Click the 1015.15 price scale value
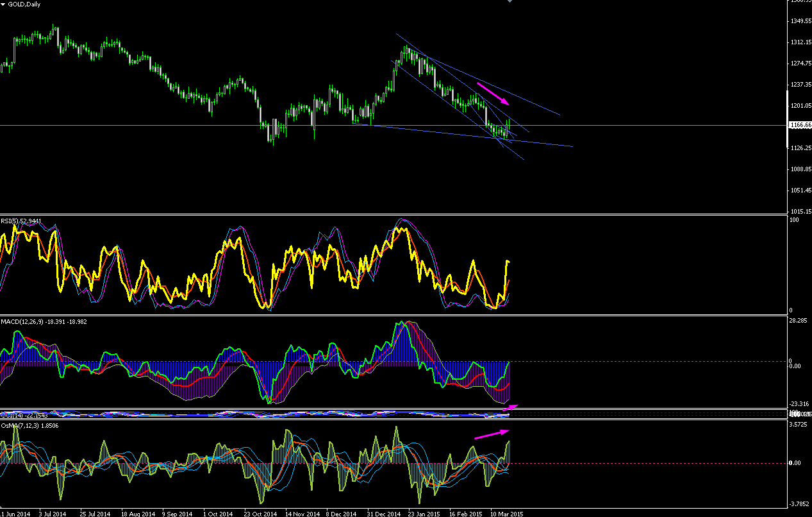 pos(800,212)
